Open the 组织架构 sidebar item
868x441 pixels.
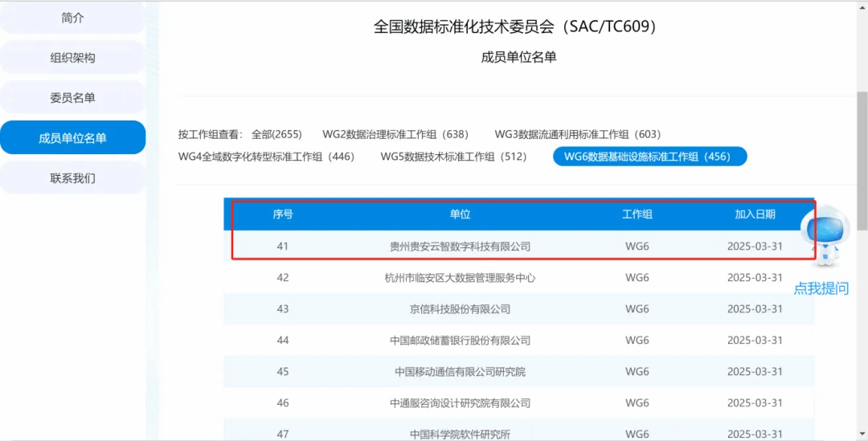click(72, 58)
